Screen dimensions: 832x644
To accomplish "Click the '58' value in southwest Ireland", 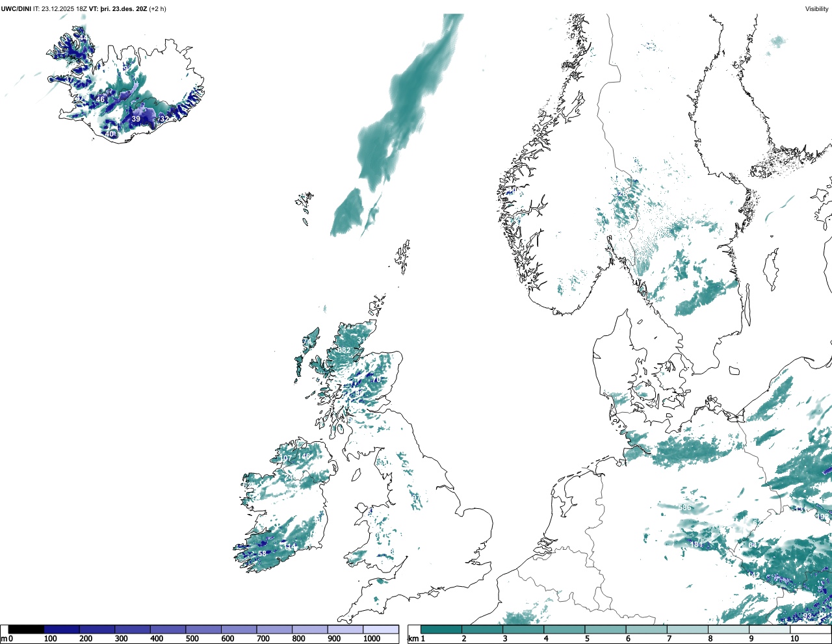I will click(262, 554).
